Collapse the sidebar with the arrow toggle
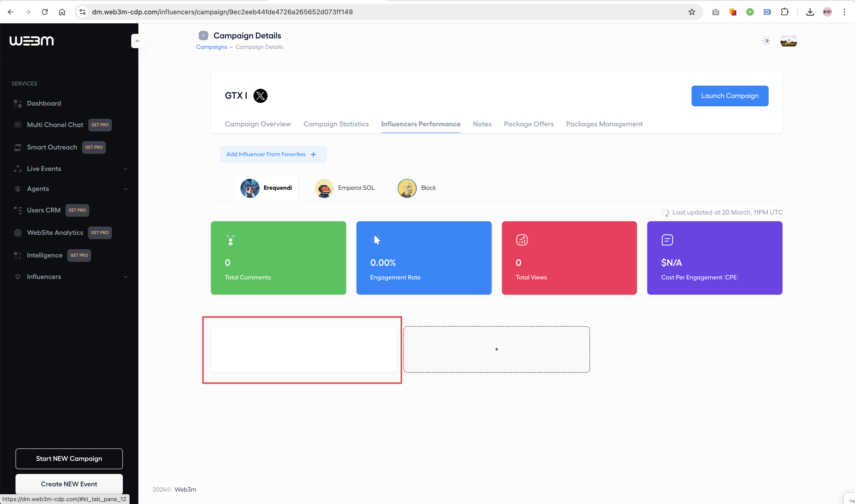Image resolution: width=855 pixels, height=504 pixels. [138, 41]
